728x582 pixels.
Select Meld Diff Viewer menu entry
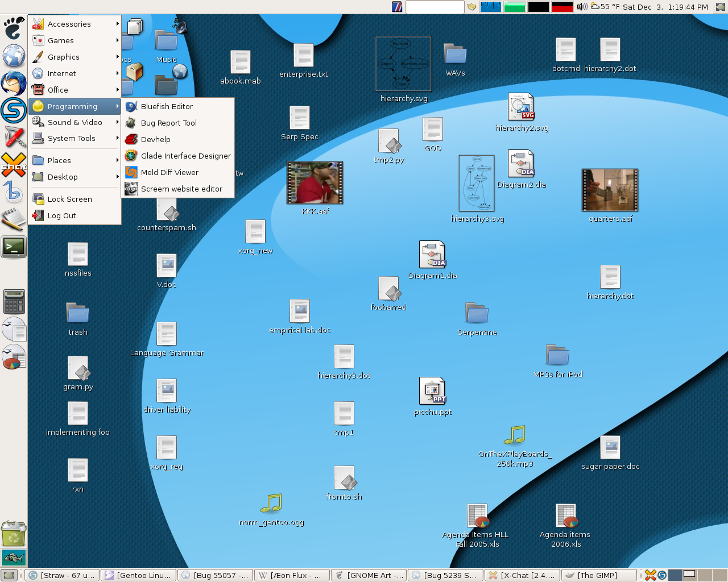pos(169,172)
